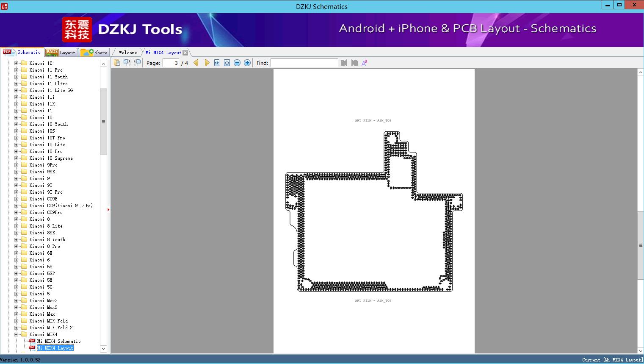Click the Xiaomi 11 Ultra folder icon
644x364 pixels.
point(24,83)
